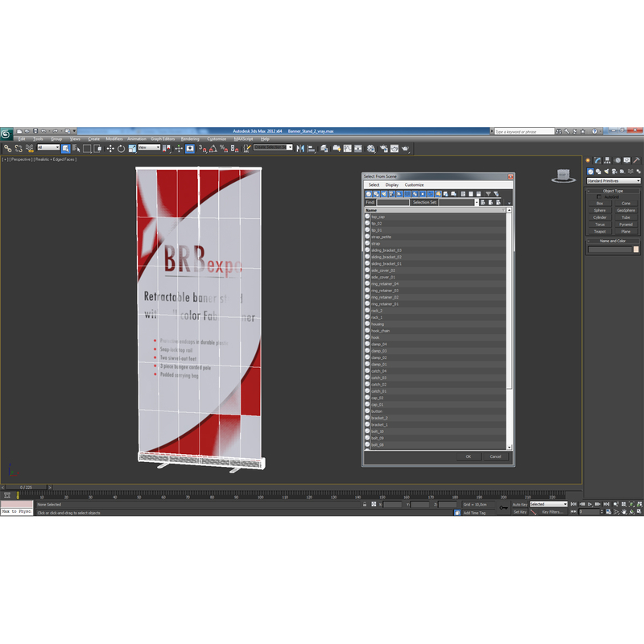Activate the Snaps Toggle icon

pyautogui.click(x=200, y=149)
